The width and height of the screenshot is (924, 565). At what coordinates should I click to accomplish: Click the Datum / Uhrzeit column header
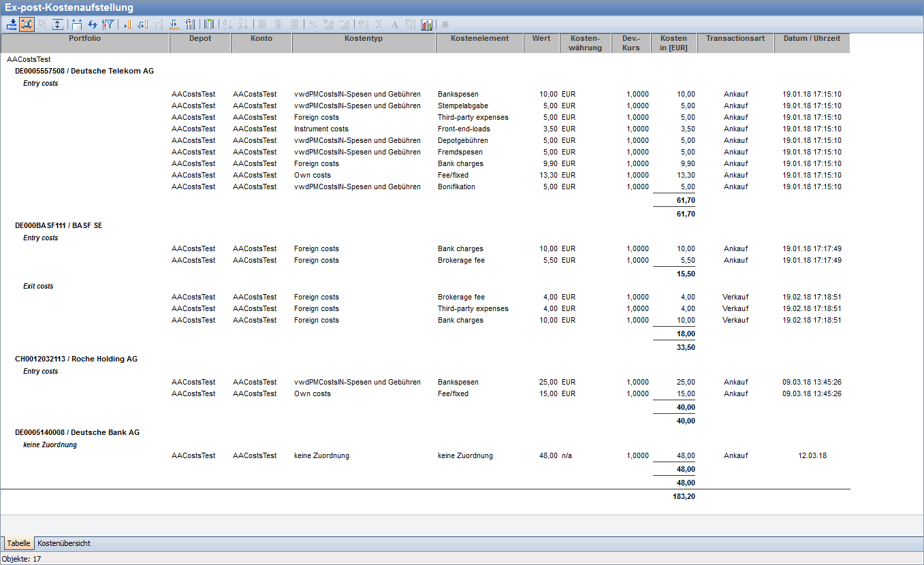pyautogui.click(x=812, y=39)
